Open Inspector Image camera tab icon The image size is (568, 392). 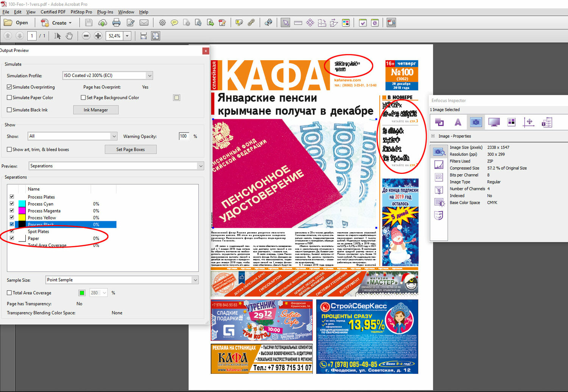coord(476,122)
